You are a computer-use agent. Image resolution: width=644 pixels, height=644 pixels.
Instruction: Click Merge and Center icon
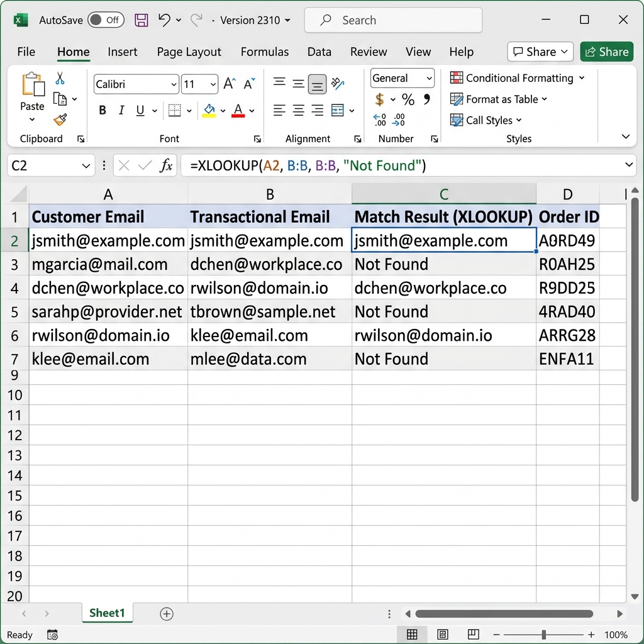[x=338, y=110]
